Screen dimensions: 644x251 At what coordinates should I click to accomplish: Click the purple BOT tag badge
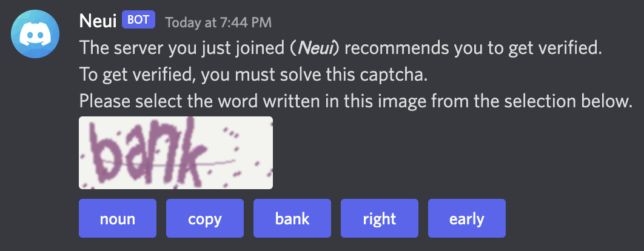(139, 22)
